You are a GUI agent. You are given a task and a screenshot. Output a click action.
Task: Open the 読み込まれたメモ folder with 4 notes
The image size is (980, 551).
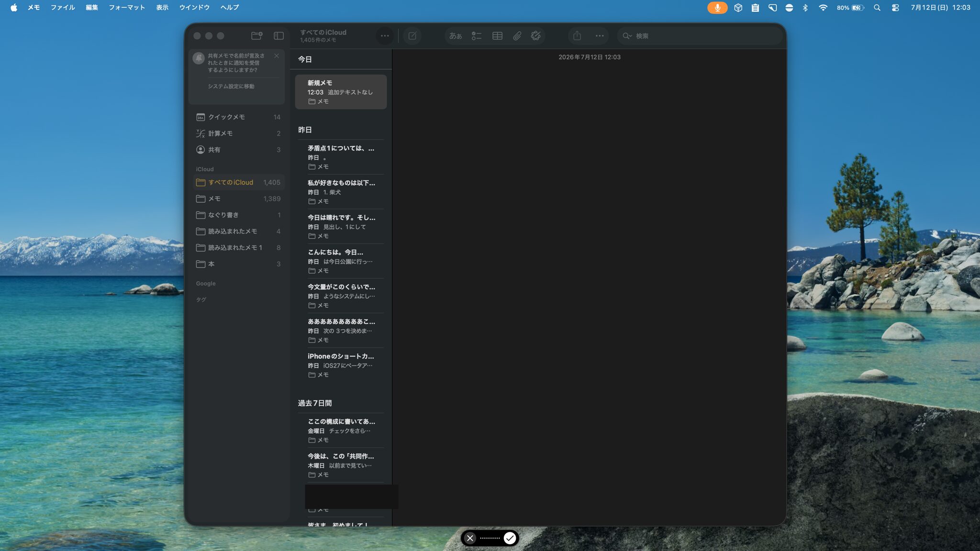pyautogui.click(x=238, y=231)
